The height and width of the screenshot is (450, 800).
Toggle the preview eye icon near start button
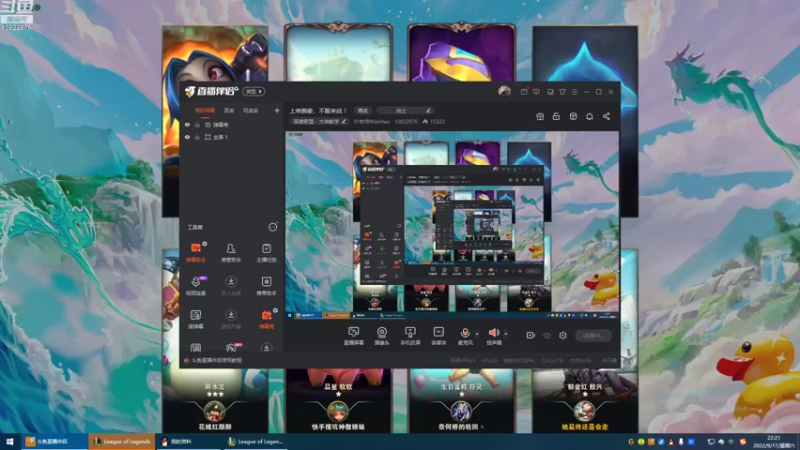coord(547,335)
